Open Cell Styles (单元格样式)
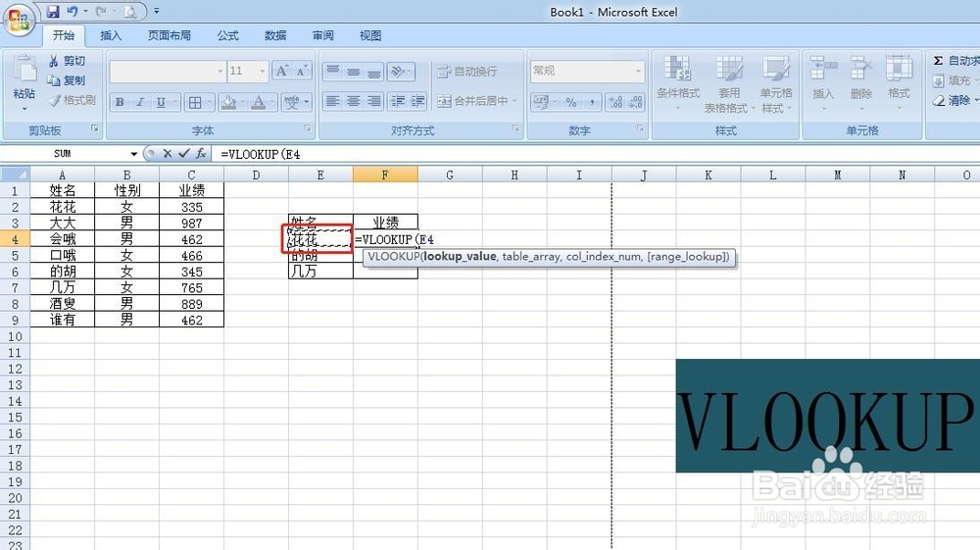This screenshot has height=550, width=980. pos(775,83)
